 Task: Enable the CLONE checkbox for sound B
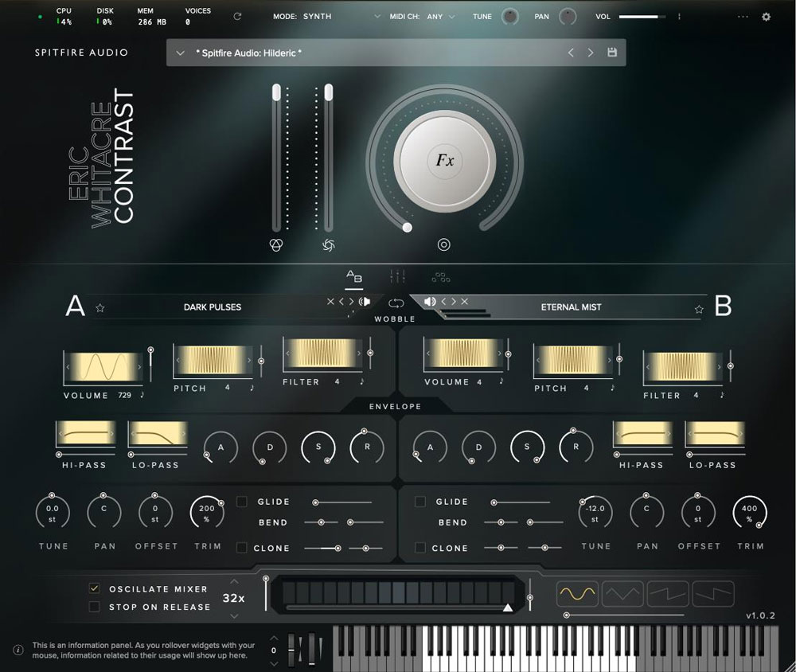tap(419, 548)
